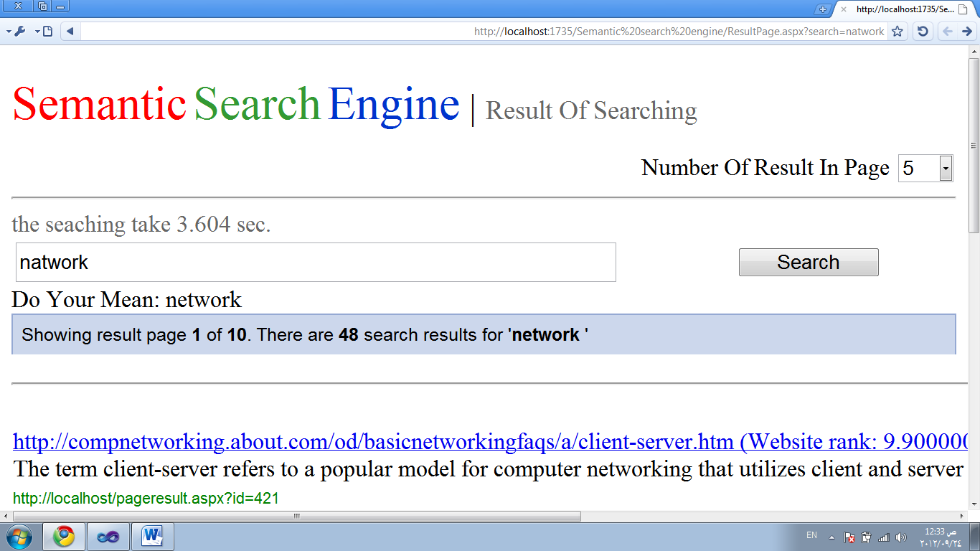Select the localhost:1735 browser tab
Screen dimensions: 980x551
pos(905,9)
